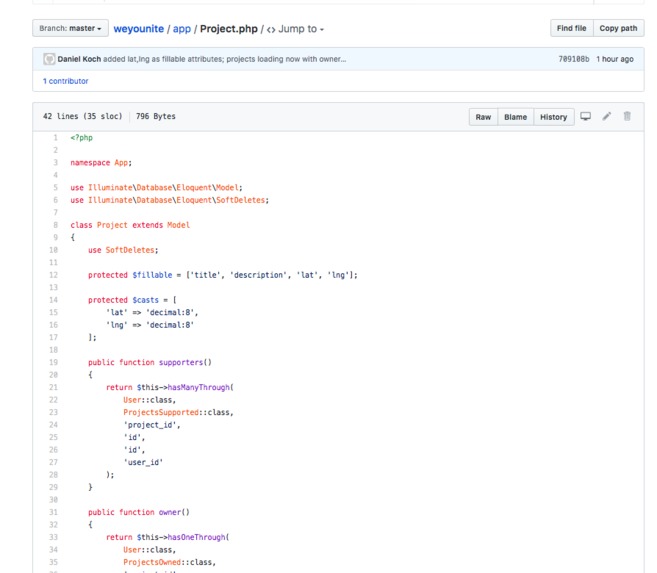Viewport: 657px width, 573px height.
Task: Click 'namespace App;' code line
Action: [x=101, y=163]
